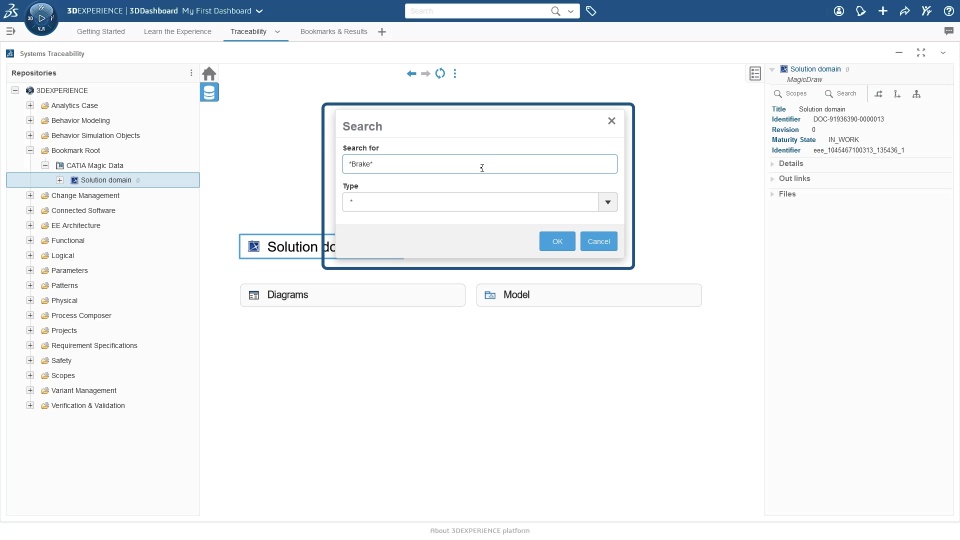Open the user profile icon
960x540 pixels.
pyautogui.click(x=839, y=11)
